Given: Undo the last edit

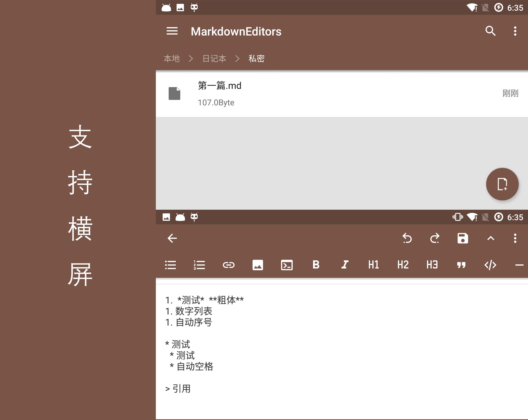Looking at the screenshot, I should [407, 238].
